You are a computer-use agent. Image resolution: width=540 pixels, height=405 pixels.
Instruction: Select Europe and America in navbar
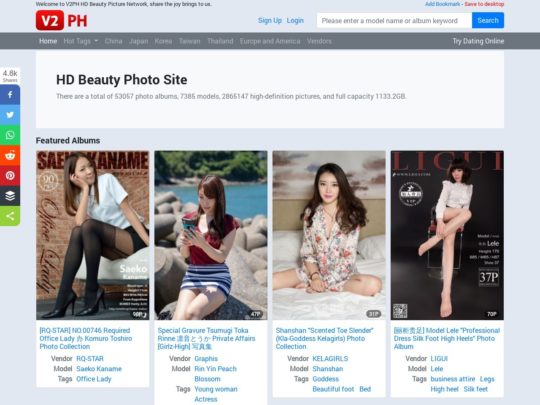(270, 41)
